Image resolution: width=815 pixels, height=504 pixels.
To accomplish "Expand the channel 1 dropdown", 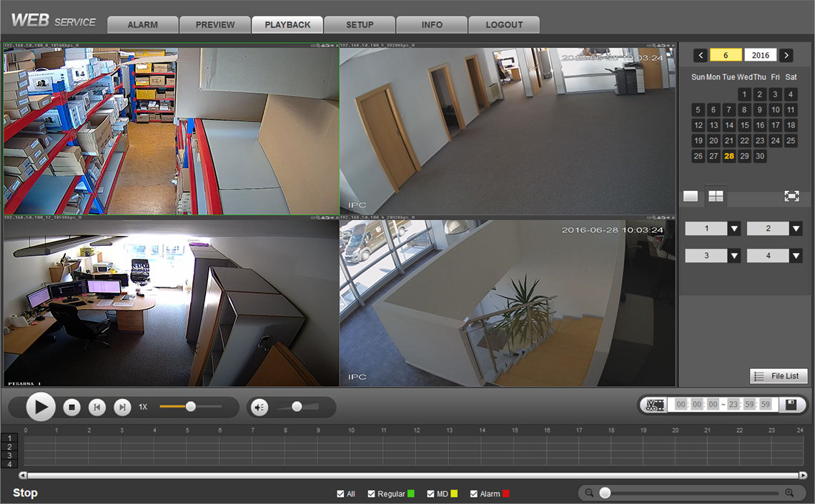I will [x=734, y=229].
